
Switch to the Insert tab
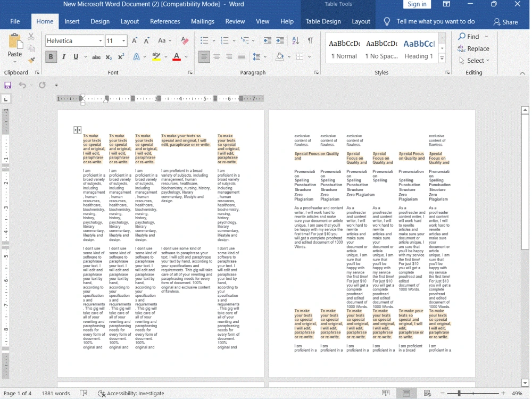pos(72,21)
